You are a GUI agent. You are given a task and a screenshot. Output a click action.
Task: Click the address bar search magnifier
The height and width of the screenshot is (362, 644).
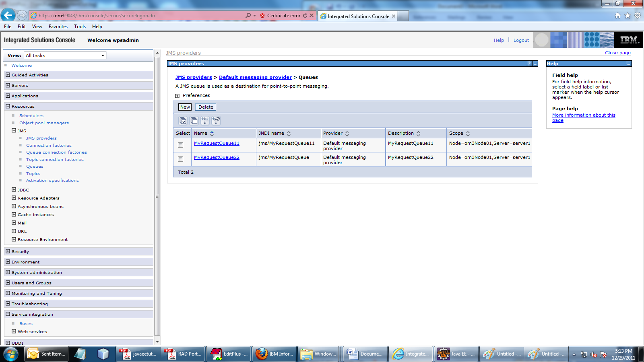pyautogui.click(x=248, y=16)
